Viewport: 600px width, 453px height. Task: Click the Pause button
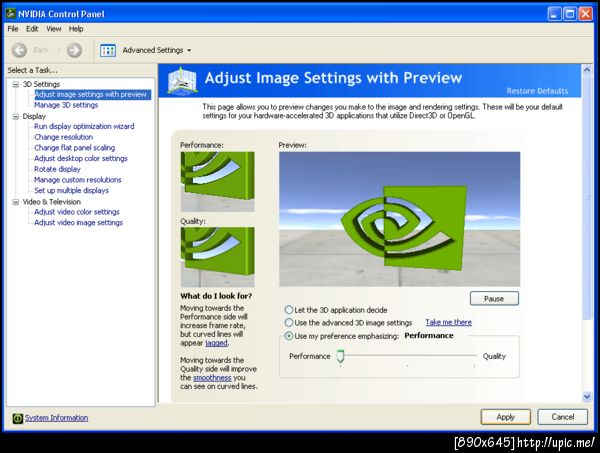click(x=494, y=298)
